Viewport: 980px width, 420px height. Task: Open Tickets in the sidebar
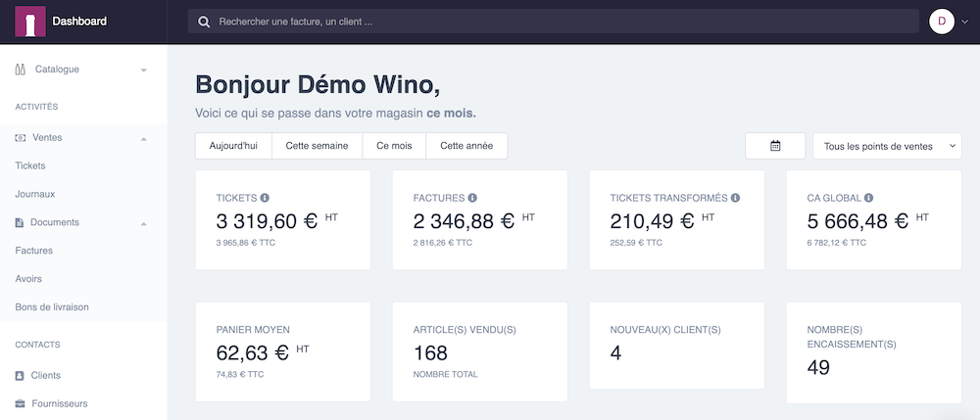30,165
